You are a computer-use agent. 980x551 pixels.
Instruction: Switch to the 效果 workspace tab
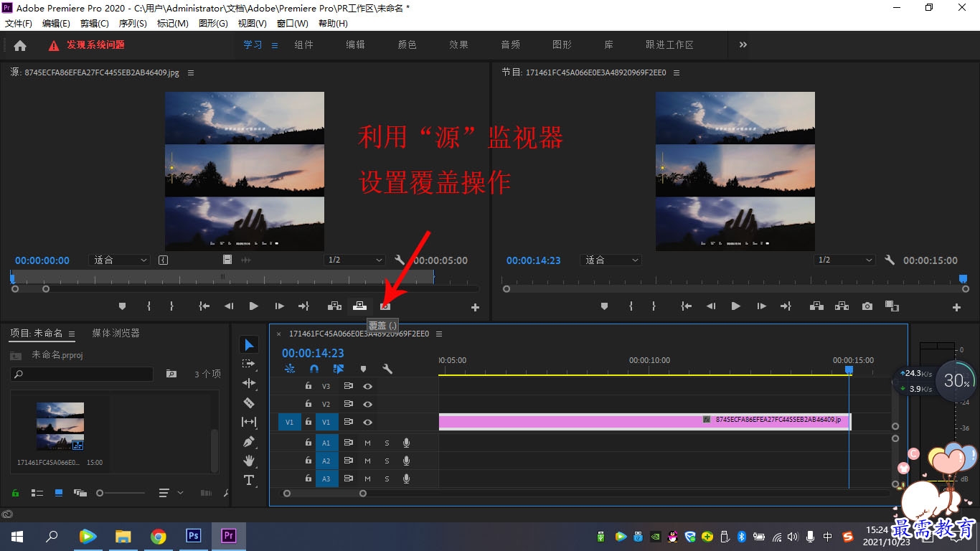[458, 44]
